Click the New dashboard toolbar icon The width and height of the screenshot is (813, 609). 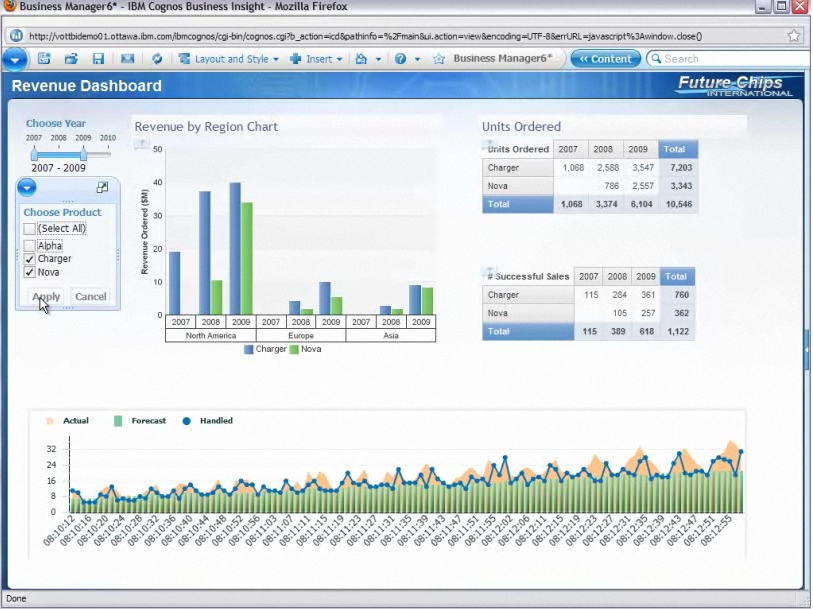(x=45, y=59)
